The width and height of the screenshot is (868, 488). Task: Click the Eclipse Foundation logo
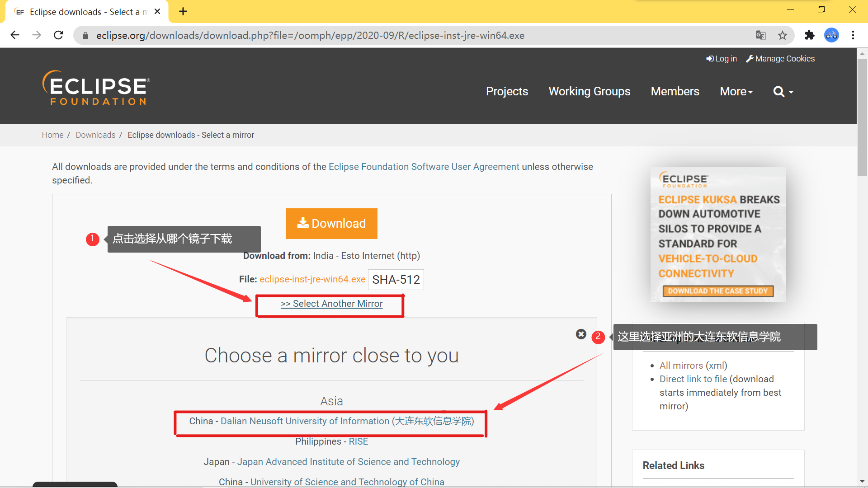click(x=96, y=88)
